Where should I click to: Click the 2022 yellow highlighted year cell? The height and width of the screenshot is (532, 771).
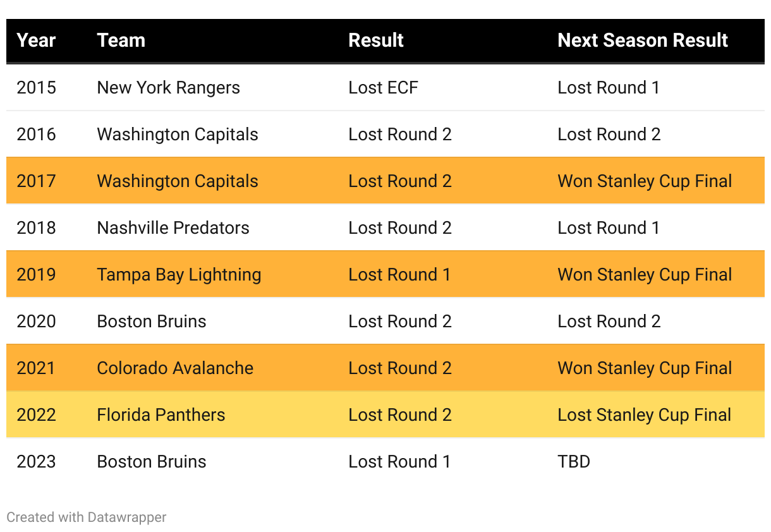click(36, 415)
